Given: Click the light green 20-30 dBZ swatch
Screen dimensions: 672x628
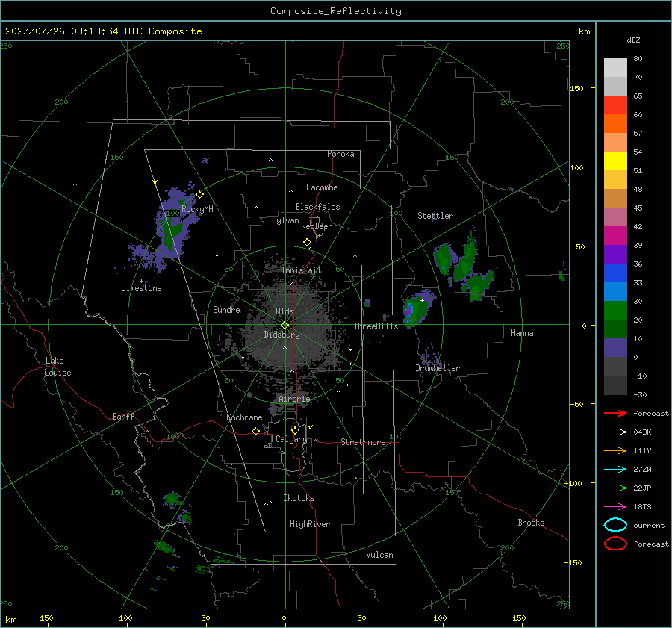Looking at the screenshot, I should click(615, 311).
